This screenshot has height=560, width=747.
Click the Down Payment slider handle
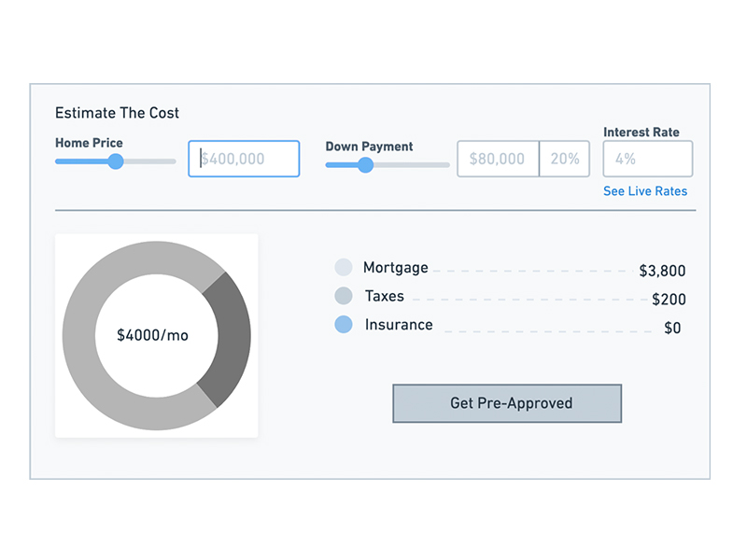366,165
